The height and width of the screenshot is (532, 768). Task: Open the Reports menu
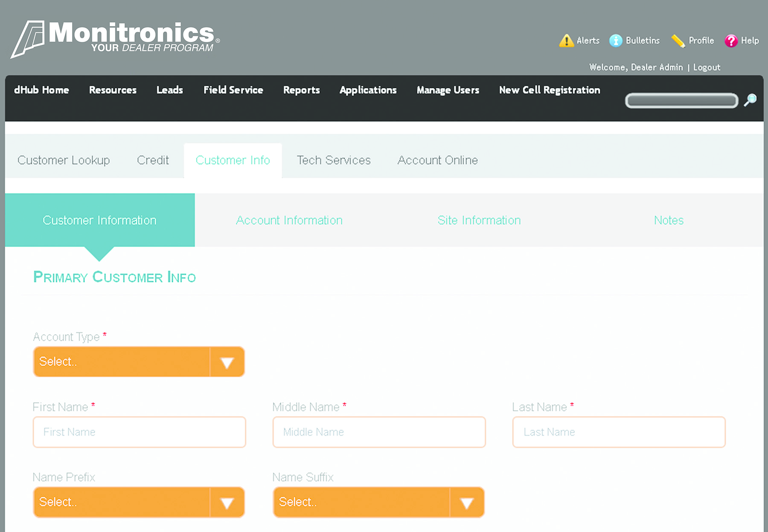coord(301,90)
